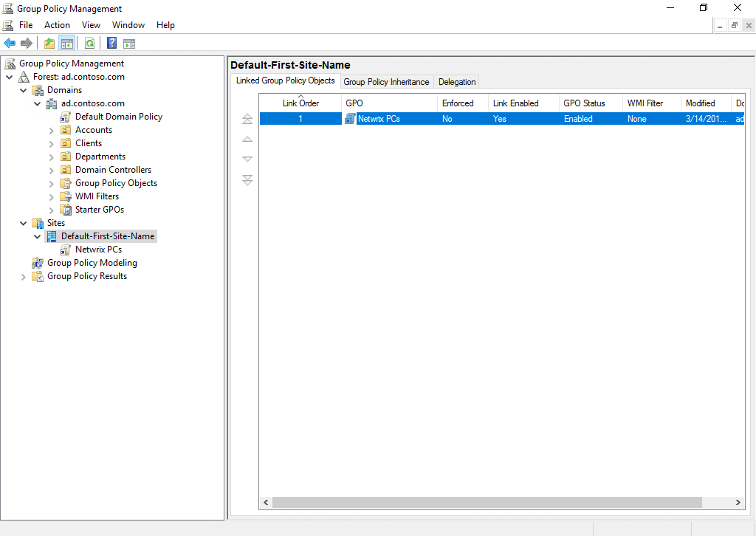Viewport: 756px width, 536px height.
Task: Expand the Starter GPOs node
Action: point(52,210)
